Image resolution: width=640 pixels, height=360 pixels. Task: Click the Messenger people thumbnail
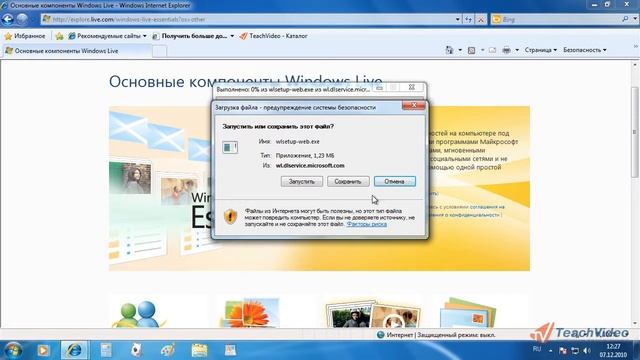coord(139,313)
